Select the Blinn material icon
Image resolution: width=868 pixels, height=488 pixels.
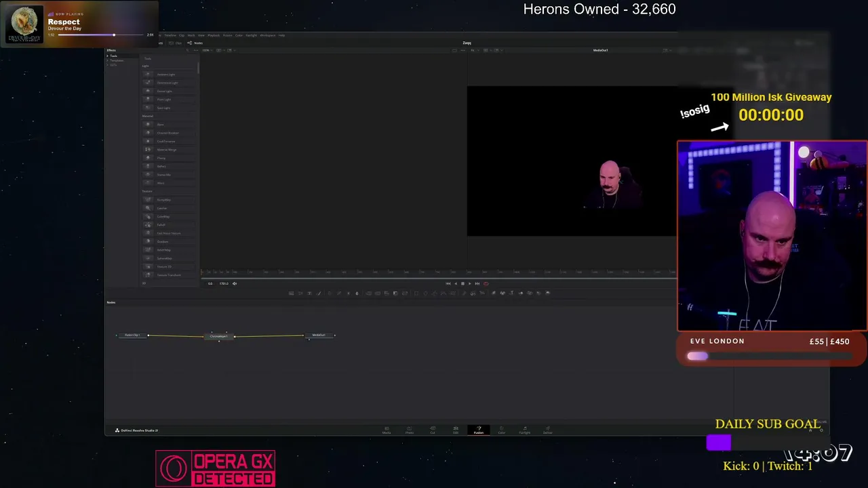(x=148, y=125)
